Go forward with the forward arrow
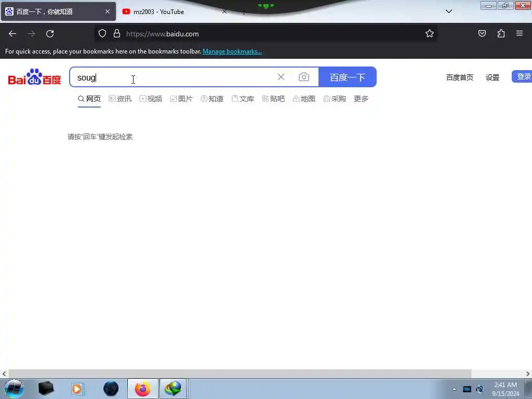 click(31, 34)
